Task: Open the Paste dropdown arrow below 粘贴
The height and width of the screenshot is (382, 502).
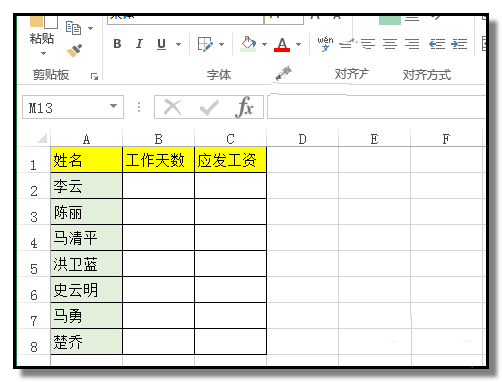Action: 43,53
